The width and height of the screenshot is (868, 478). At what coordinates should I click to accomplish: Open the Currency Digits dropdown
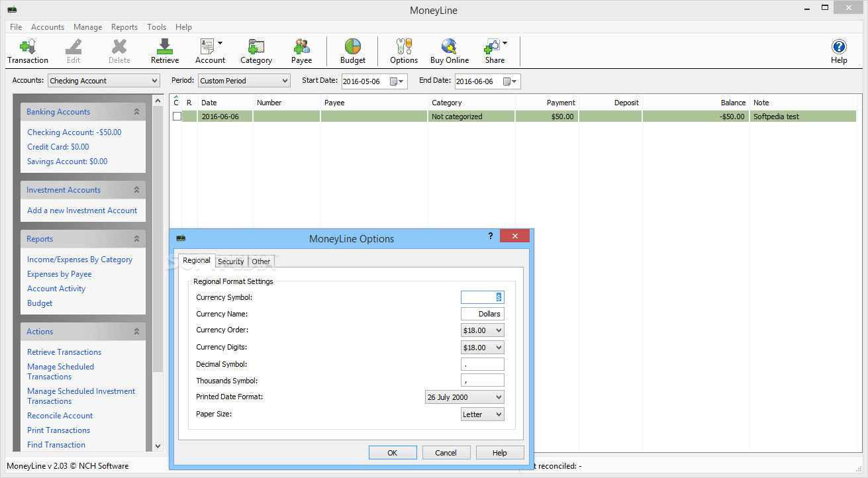click(483, 348)
